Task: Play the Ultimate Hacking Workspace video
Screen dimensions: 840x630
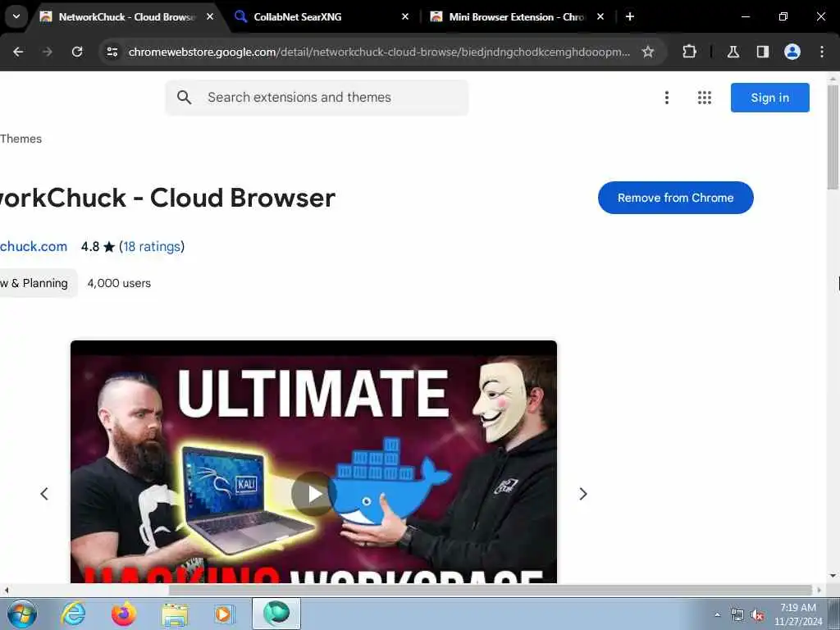Action: coord(313,494)
